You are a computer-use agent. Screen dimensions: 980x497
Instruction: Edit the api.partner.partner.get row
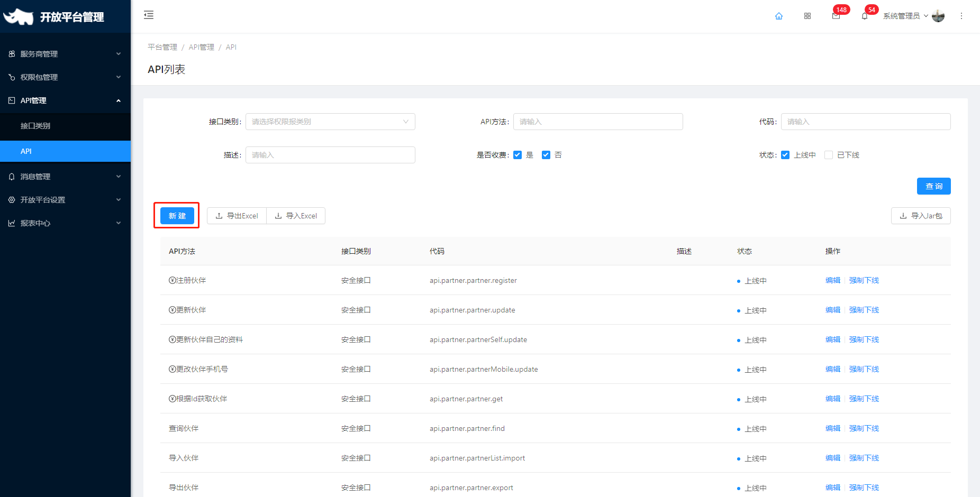(x=833, y=399)
